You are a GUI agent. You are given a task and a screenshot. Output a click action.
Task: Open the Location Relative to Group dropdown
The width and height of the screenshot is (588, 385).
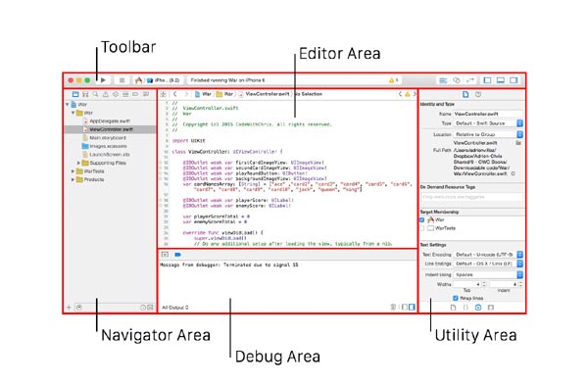tap(488, 134)
